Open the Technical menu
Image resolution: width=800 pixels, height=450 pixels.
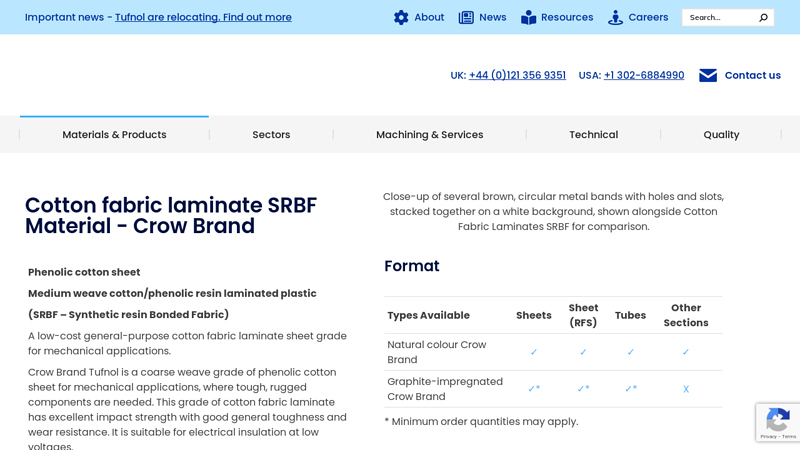click(593, 135)
